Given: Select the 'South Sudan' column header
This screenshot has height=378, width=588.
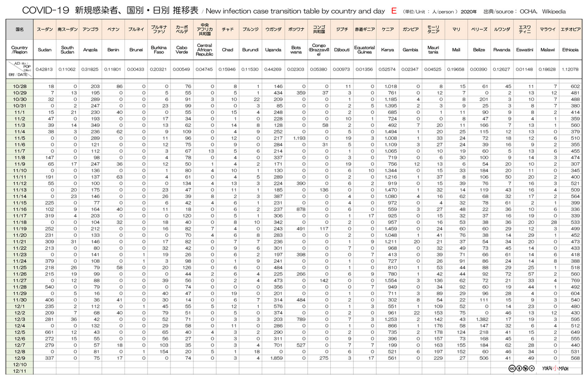Looking at the screenshot, I should [67, 50].
